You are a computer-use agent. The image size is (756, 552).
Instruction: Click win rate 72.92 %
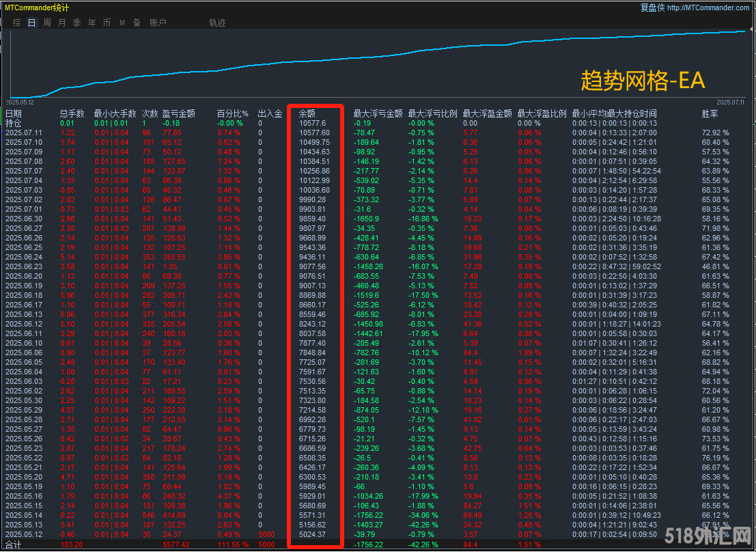pos(716,133)
